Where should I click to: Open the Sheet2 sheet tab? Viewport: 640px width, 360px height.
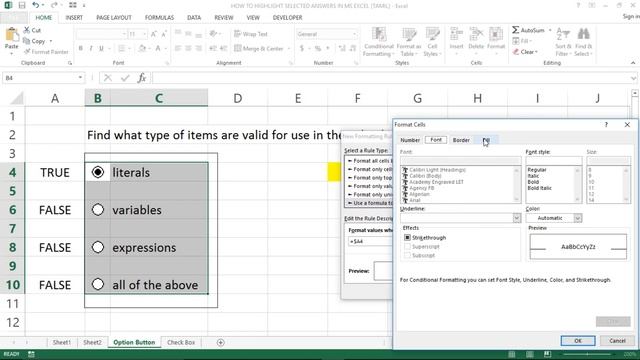(92, 342)
